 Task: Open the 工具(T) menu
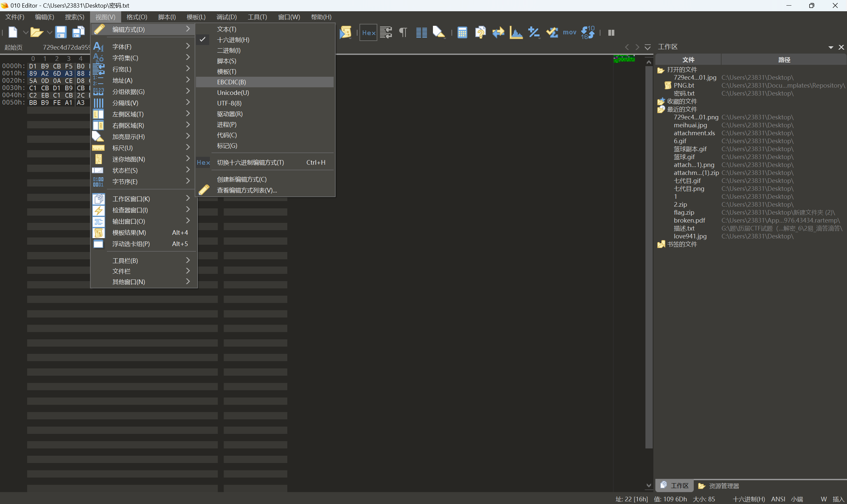point(257,17)
